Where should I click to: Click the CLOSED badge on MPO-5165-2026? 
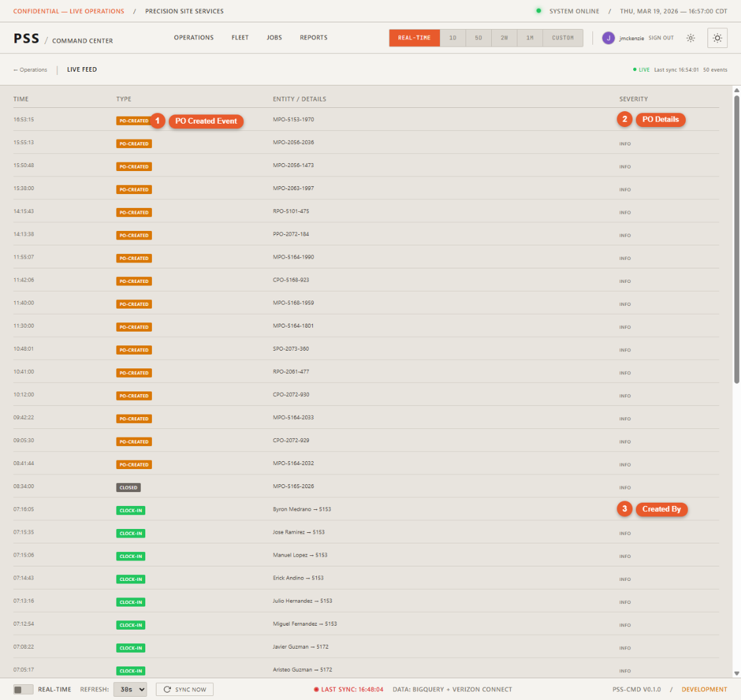click(x=128, y=487)
